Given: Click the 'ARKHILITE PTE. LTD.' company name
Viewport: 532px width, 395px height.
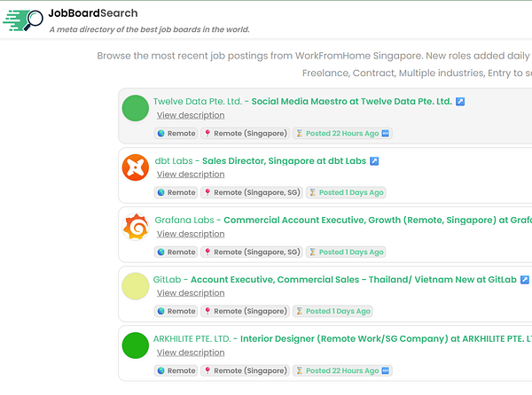Looking at the screenshot, I should 192,339.
